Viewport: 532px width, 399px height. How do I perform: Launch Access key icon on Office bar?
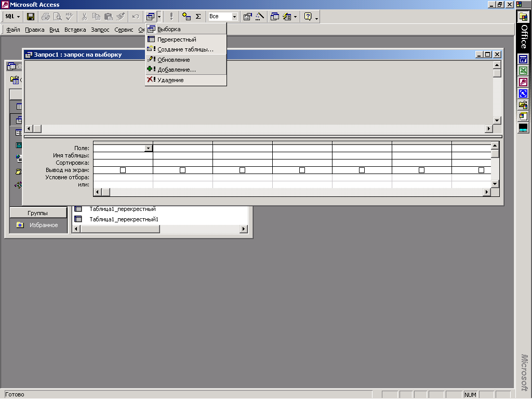tap(523, 82)
